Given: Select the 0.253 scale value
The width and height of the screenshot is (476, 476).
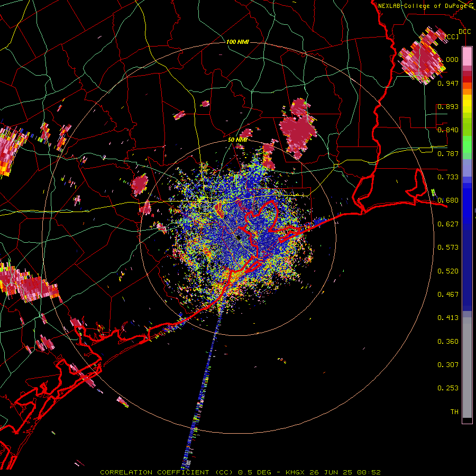Looking at the screenshot, I should [448, 388].
